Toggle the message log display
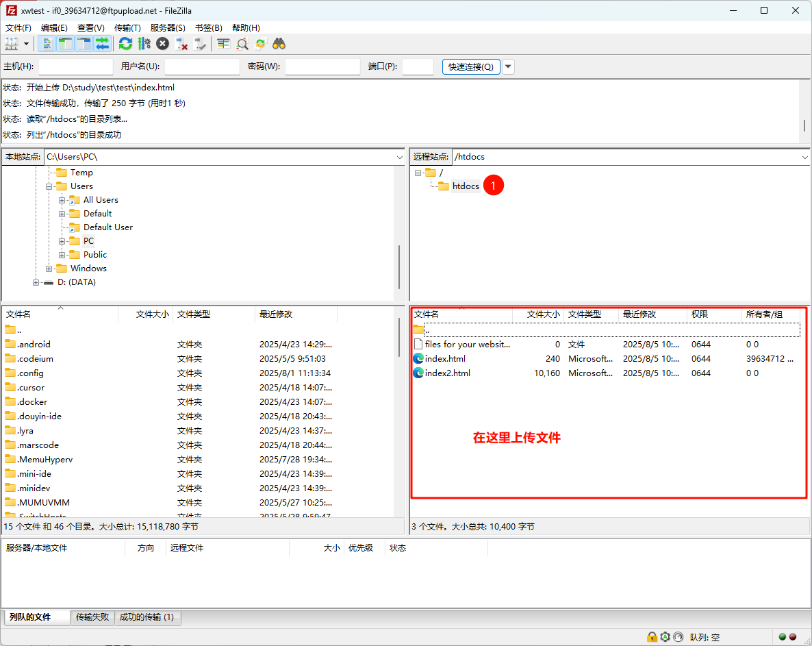Viewport: 812px width, 646px height. (47, 44)
